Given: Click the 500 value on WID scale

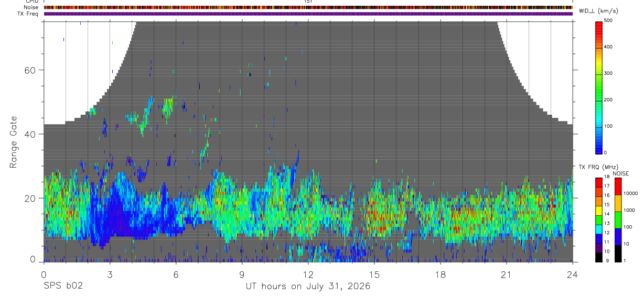Looking at the screenshot, I should pos(608,20).
